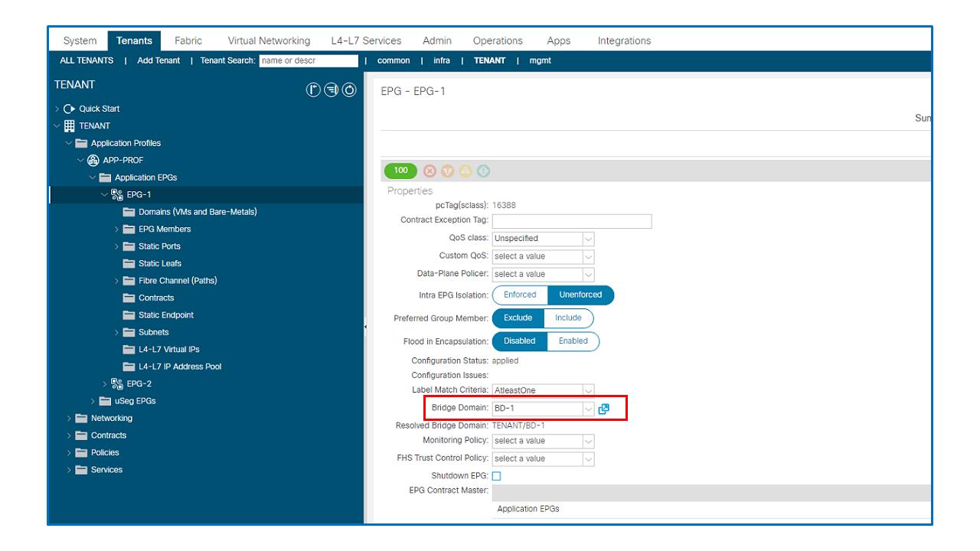Switch to the Fabric tab
Viewport: 980px width, 551px height.
click(x=188, y=41)
